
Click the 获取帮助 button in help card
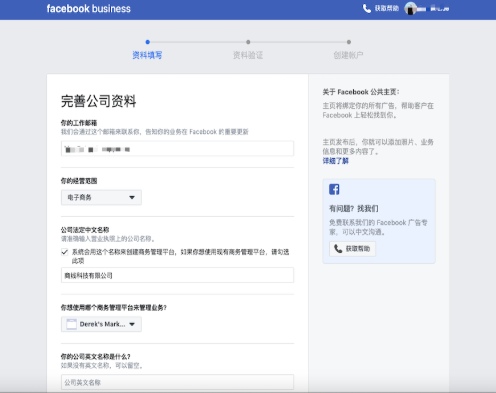[x=353, y=249]
